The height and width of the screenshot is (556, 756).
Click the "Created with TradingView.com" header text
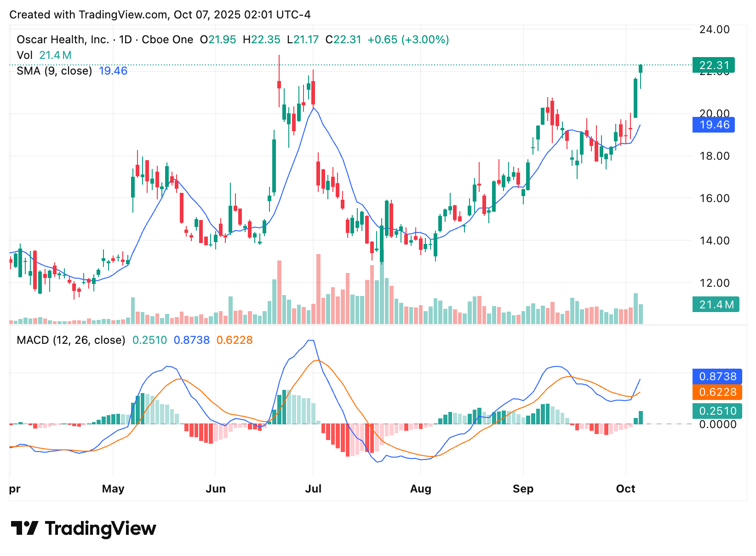pos(88,15)
